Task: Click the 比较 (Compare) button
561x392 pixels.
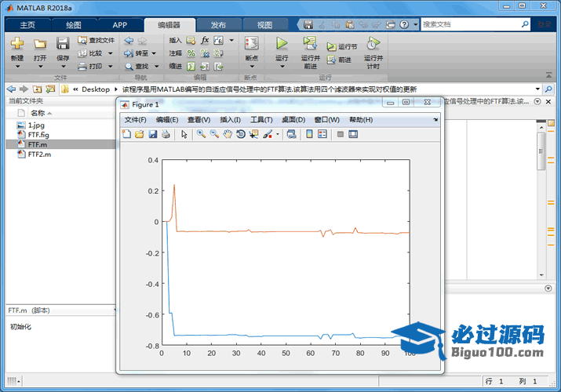Action: (92, 53)
